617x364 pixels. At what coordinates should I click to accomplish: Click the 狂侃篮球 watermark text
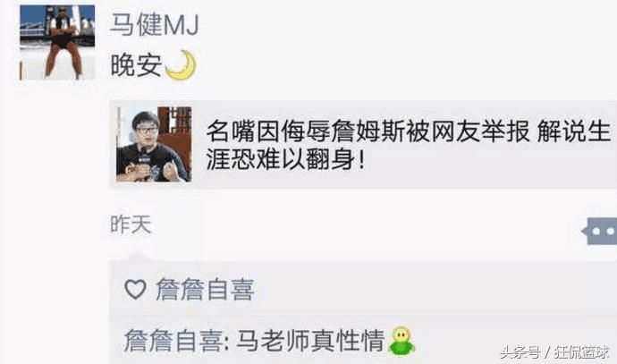(582, 352)
